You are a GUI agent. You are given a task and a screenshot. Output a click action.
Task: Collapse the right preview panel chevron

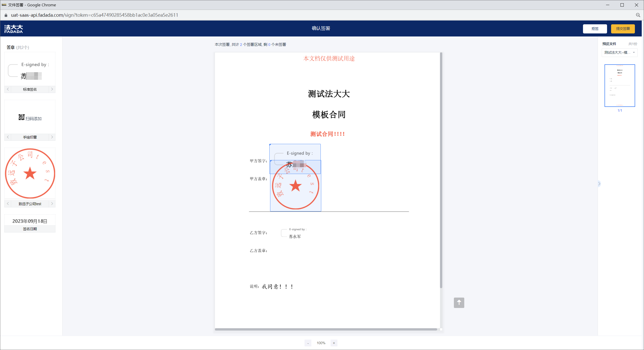(x=599, y=184)
